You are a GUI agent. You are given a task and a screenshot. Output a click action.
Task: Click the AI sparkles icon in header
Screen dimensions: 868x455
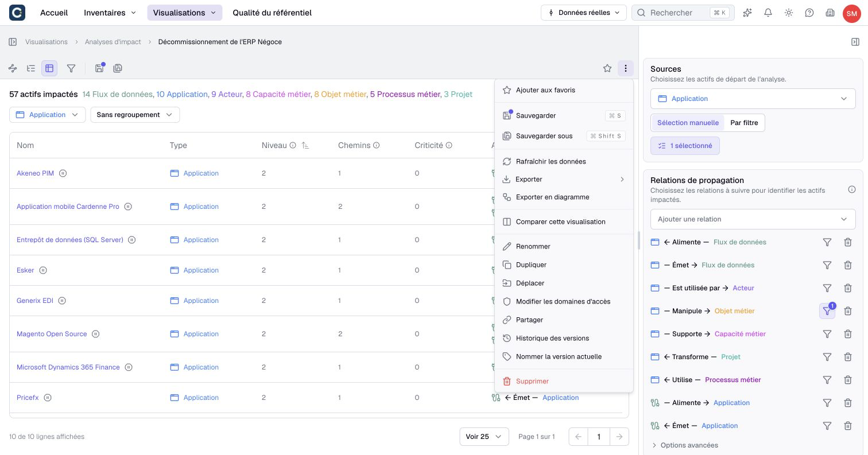click(747, 13)
